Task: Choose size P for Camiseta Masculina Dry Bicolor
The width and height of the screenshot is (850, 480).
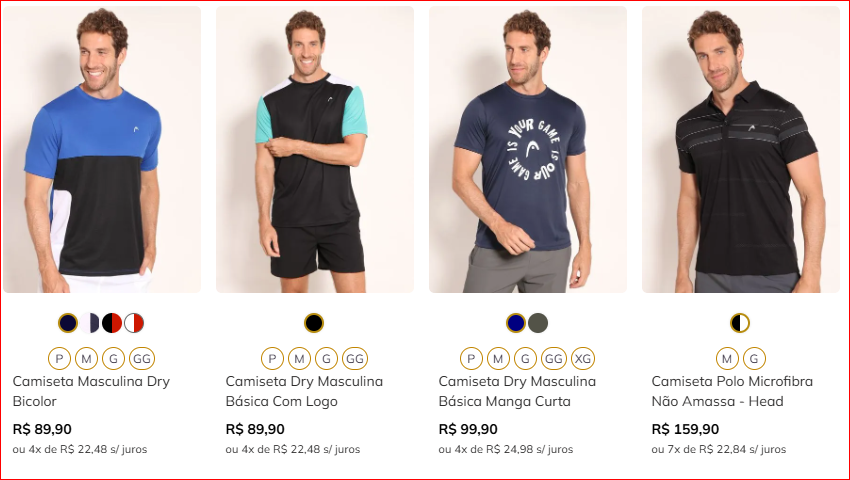Action: [60, 359]
